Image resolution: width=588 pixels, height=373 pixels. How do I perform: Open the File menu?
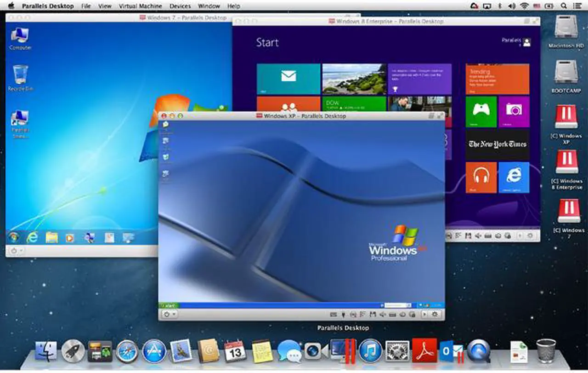tap(86, 6)
